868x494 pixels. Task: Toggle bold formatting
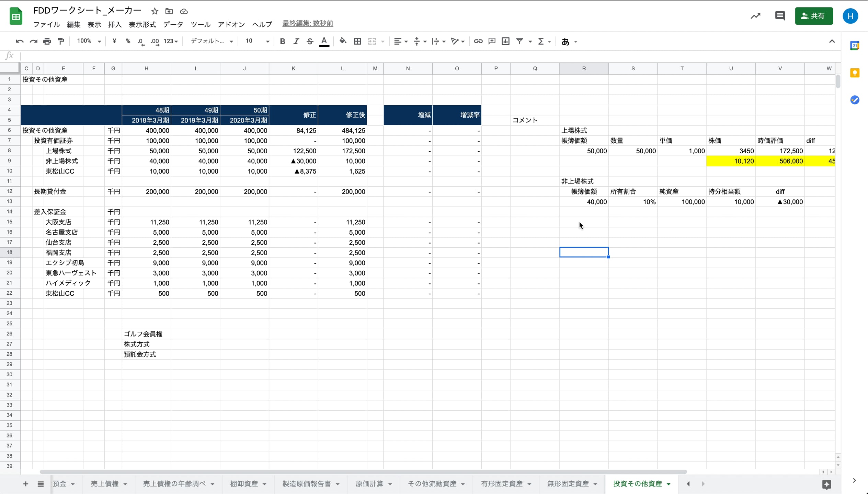282,41
